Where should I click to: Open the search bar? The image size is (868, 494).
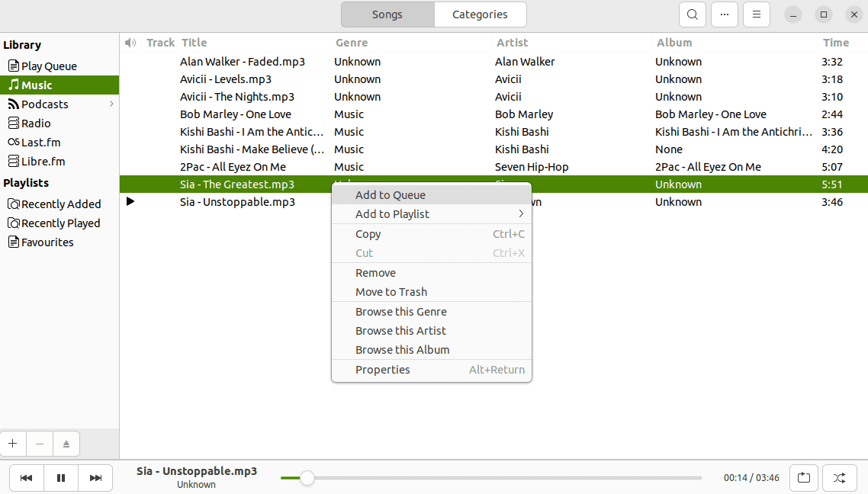pos(692,14)
